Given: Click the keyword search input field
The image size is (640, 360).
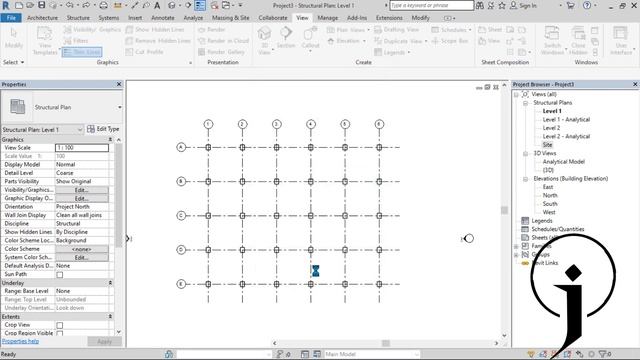Looking at the screenshot, I should click(x=431, y=5).
